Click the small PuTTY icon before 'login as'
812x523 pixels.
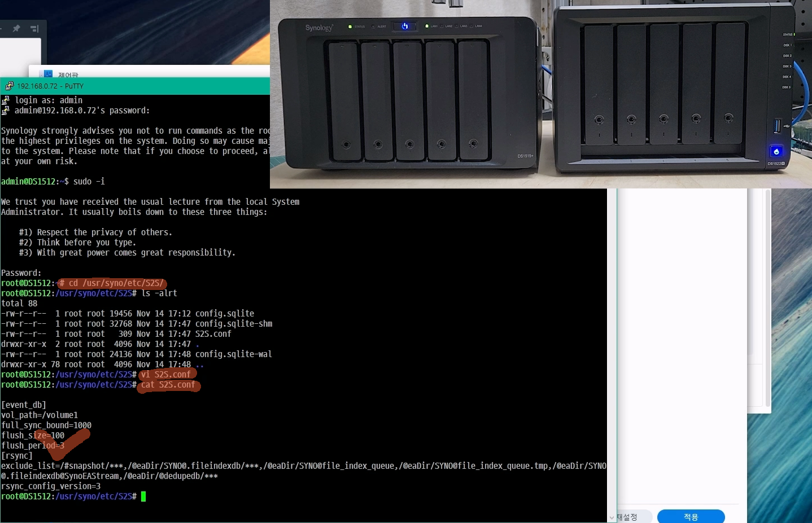tap(6, 100)
